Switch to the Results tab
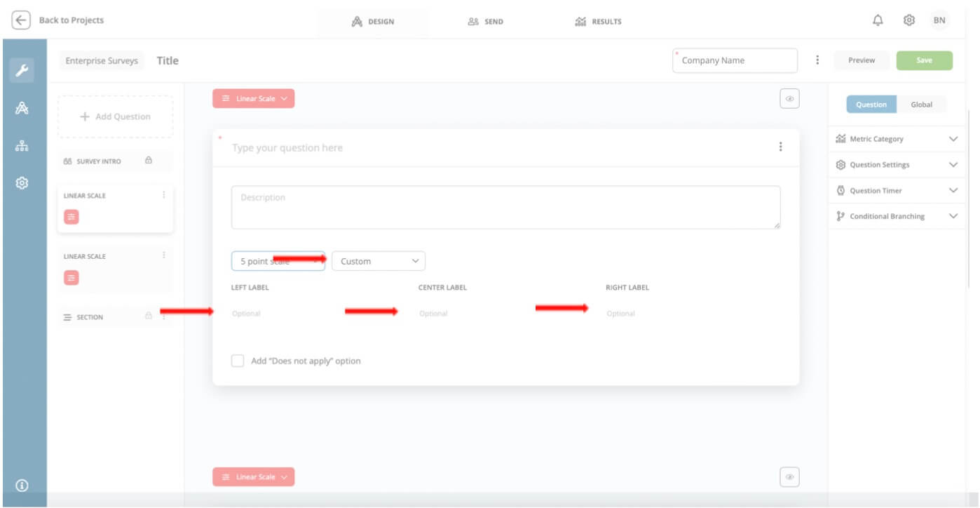 click(x=598, y=21)
